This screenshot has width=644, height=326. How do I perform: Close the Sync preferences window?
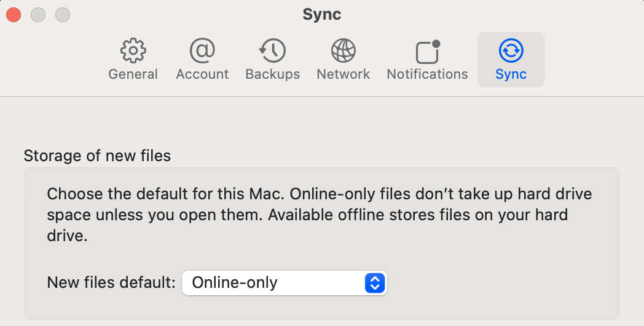[14, 14]
